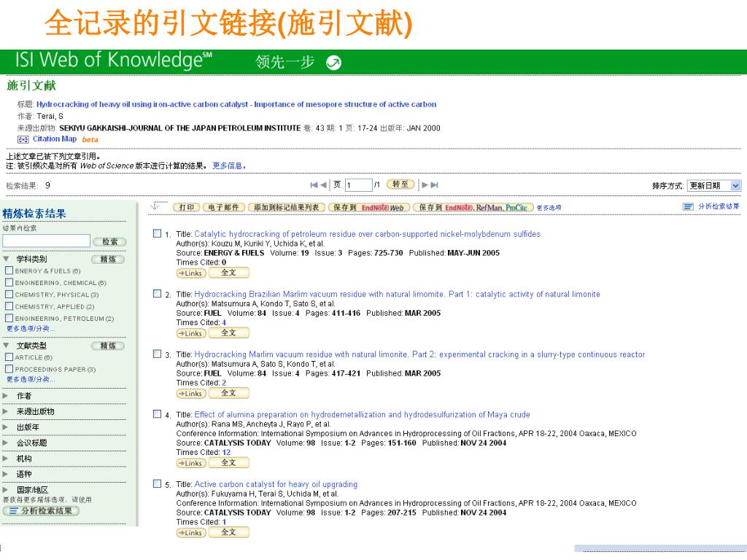747x560 pixels.
Task: Open title of result 1 on catalytic hydrocracking
Action: 368,234
